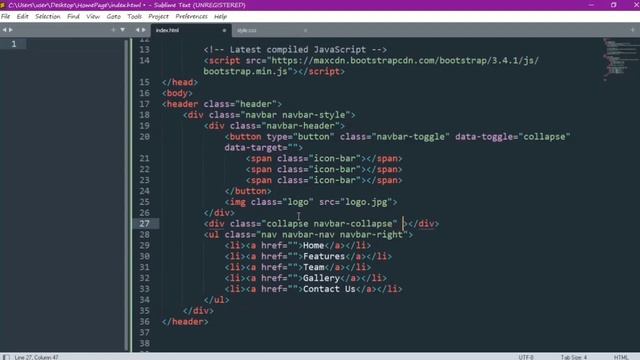Viewport: 640px width, 360px height.
Task: Restore down the Sublime Text window
Action: click(613, 5)
